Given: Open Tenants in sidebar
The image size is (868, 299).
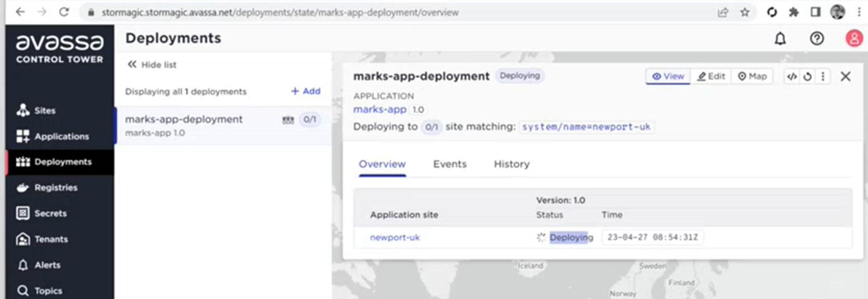Looking at the screenshot, I should [x=59, y=239].
